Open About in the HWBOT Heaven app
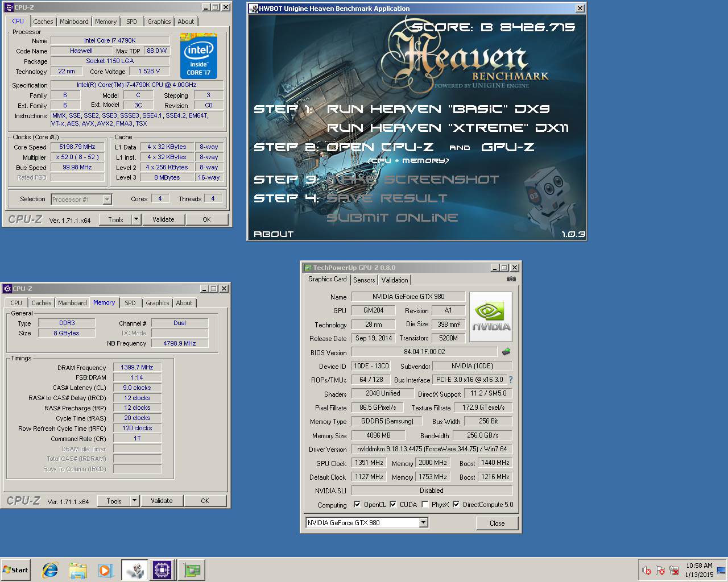The width and height of the screenshot is (728, 582). (x=274, y=234)
